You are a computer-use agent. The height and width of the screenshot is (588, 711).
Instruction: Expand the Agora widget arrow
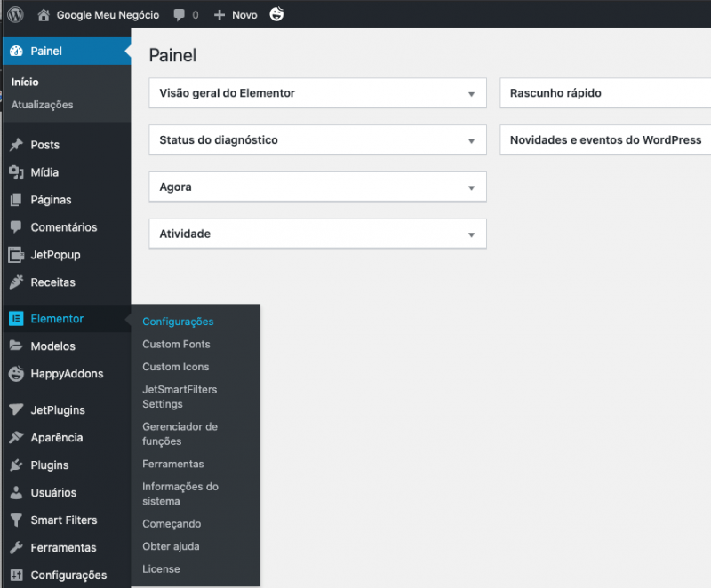472,187
